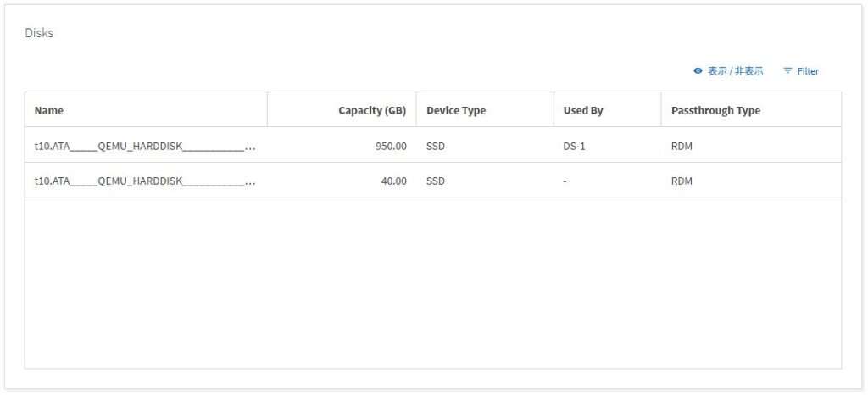Sort by the Passthrough Type column header
The image size is (868, 395).
[715, 110]
